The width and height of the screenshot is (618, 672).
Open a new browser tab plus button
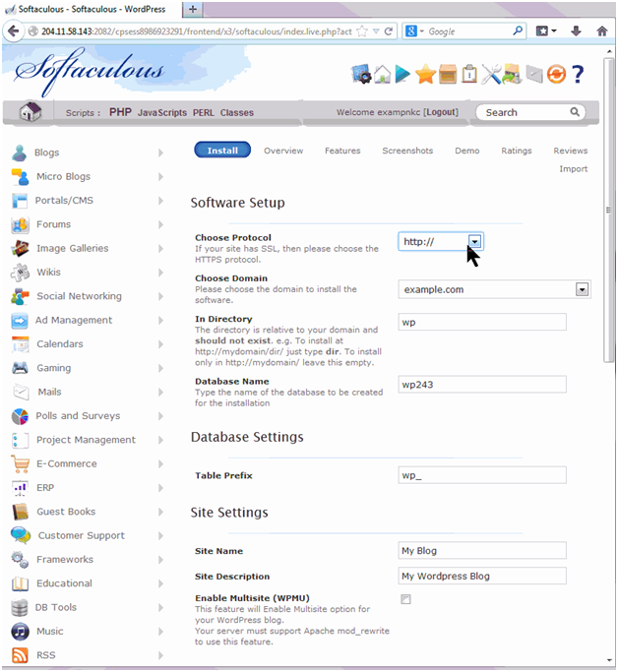tap(193, 9)
